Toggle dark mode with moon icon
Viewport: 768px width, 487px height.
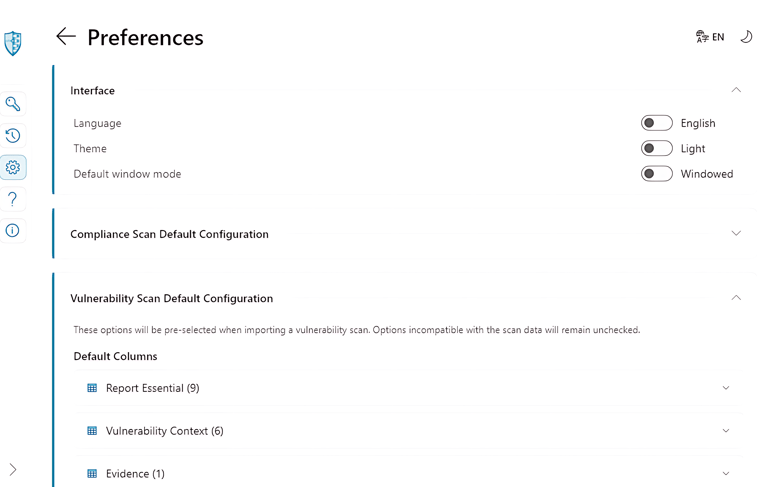click(746, 37)
